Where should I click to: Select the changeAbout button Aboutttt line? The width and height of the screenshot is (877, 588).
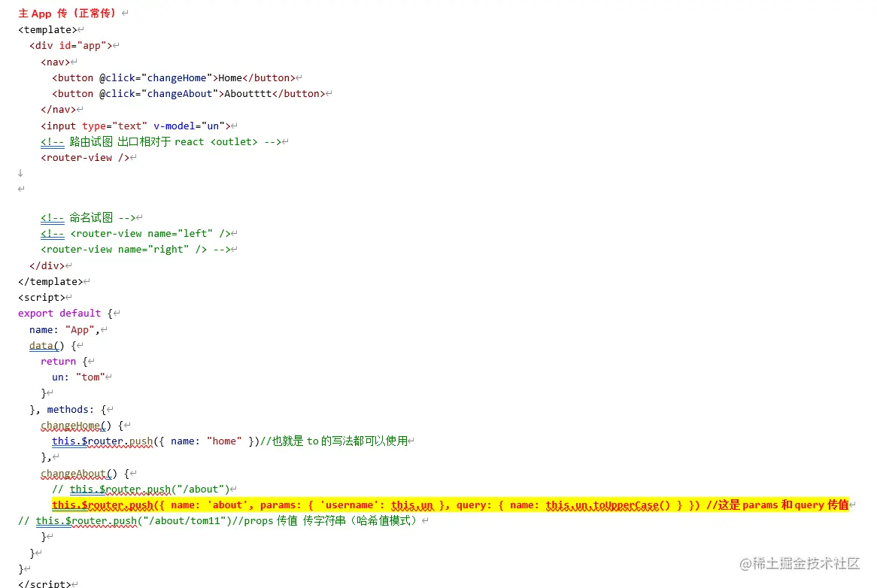tap(189, 94)
